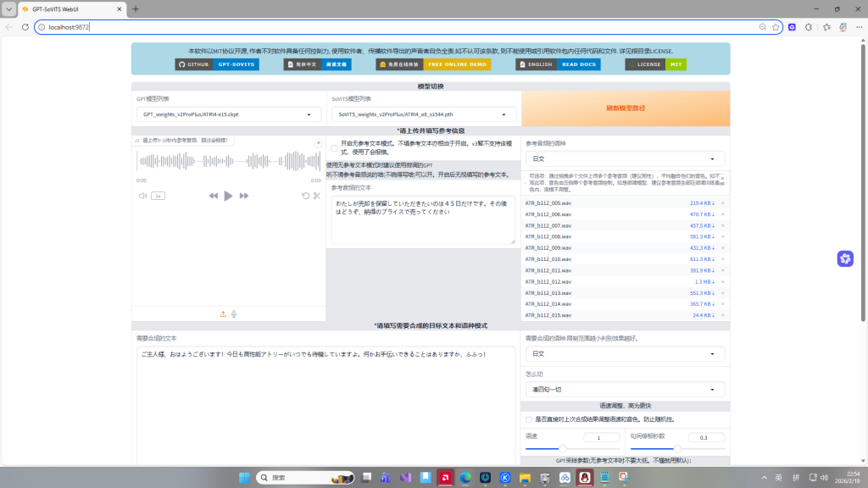The image size is (868, 488).
Task: Click the orange refresh model paths button
Action: (x=626, y=108)
